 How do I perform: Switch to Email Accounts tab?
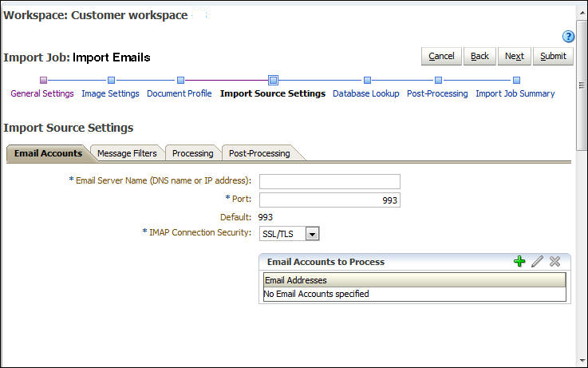[x=48, y=153]
